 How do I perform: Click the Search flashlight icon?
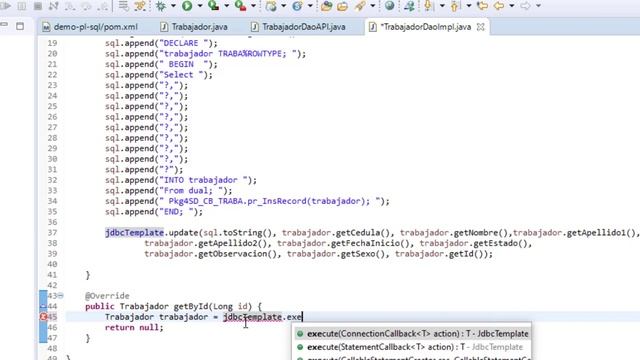360,6
